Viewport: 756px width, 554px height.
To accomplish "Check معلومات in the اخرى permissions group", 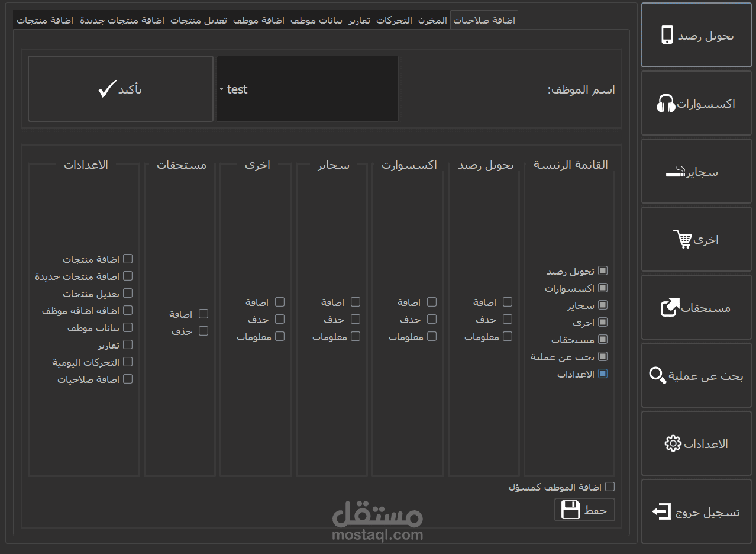I will click(x=280, y=336).
